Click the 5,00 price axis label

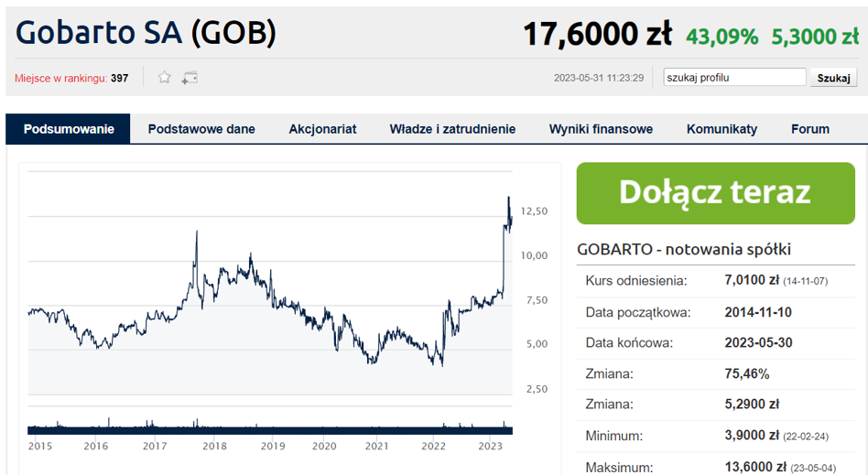537,344
